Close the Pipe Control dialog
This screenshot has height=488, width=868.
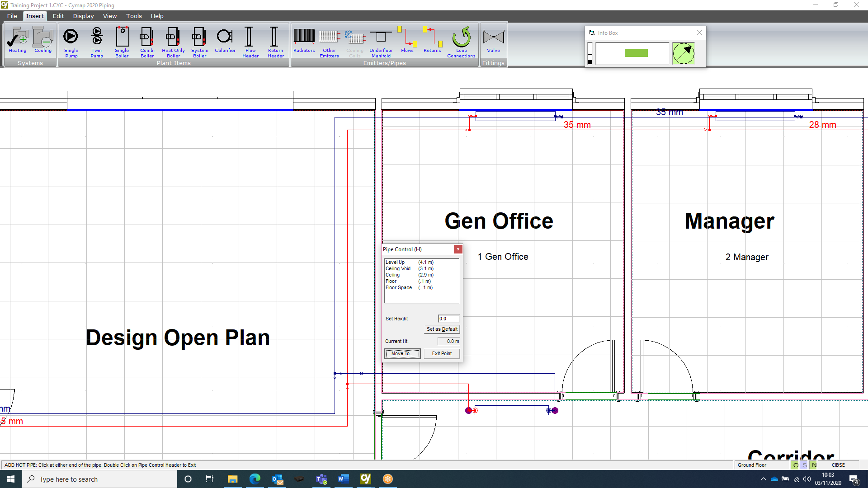pyautogui.click(x=458, y=249)
